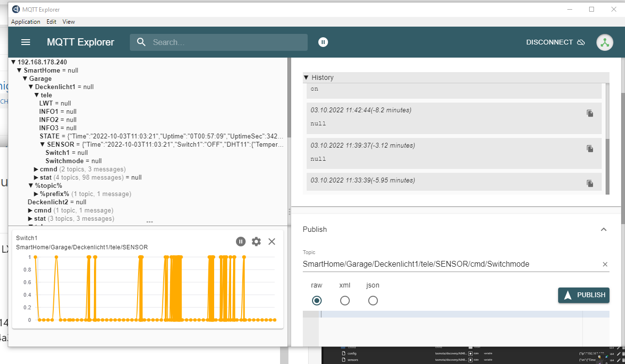Collapse the Garage tree node
Image resolution: width=625 pixels, height=364 pixels.
25,79
